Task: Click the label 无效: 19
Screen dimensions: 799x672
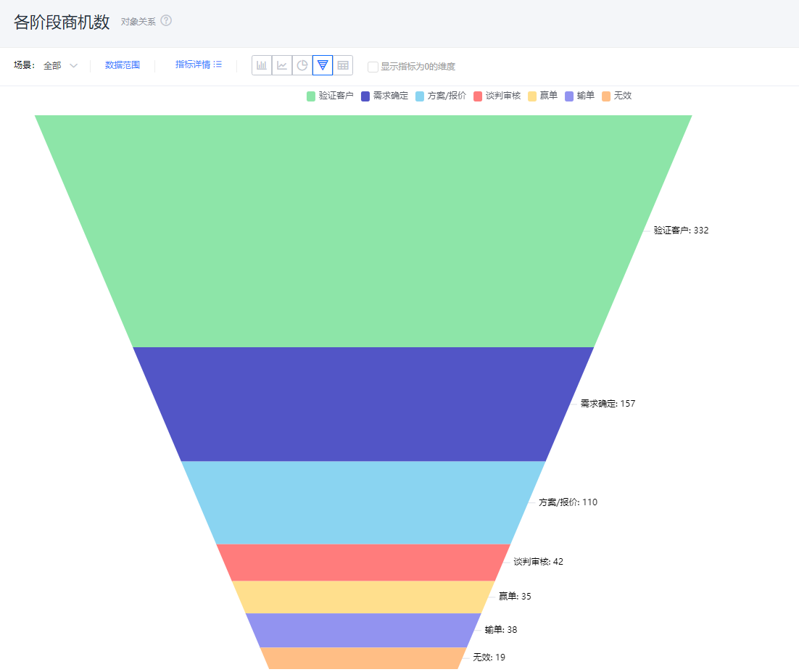Action: click(x=489, y=658)
